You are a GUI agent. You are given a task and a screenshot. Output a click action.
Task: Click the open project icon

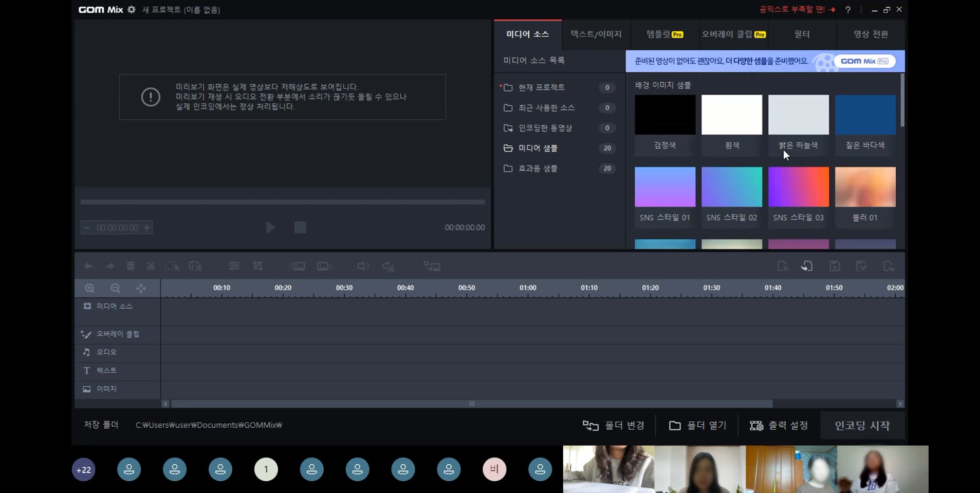tap(807, 266)
